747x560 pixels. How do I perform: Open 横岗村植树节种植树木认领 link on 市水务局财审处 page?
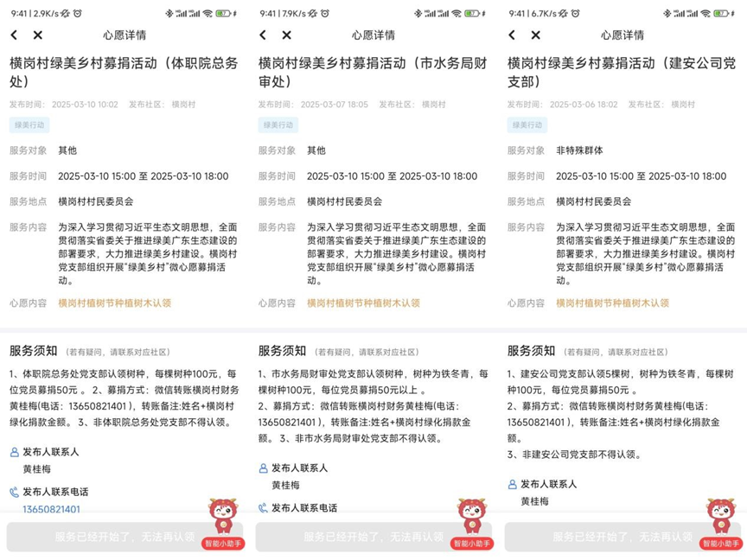(363, 303)
